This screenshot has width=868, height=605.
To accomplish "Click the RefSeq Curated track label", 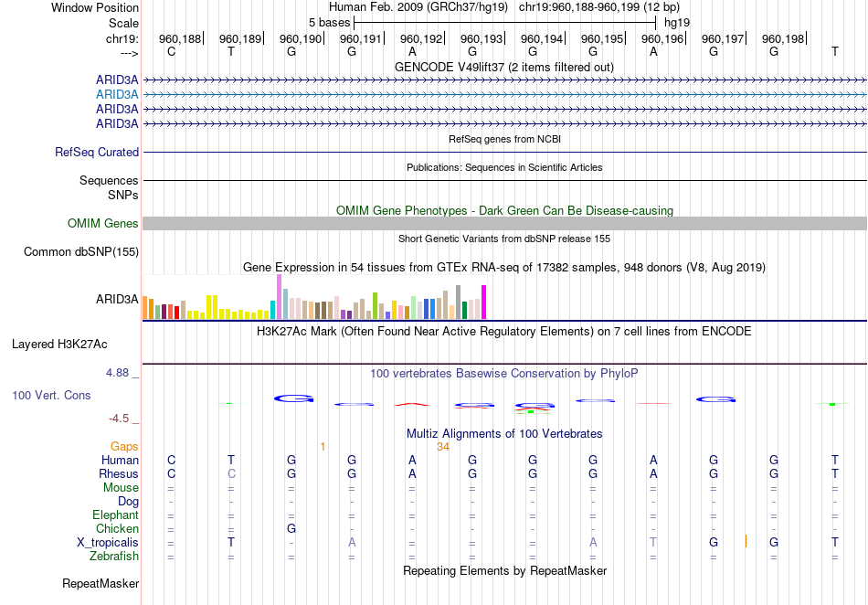I will (97, 153).
